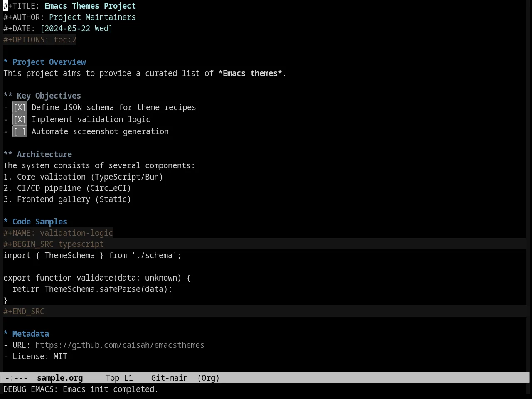Image resolution: width=532 pixels, height=399 pixels.
Task: Click the 'Top L1' position indicator
Action: click(119, 378)
